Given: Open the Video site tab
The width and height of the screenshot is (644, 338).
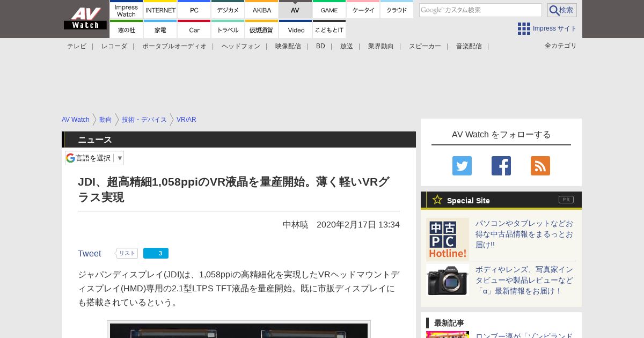Looking at the screenshot, I should pos(296,30).
